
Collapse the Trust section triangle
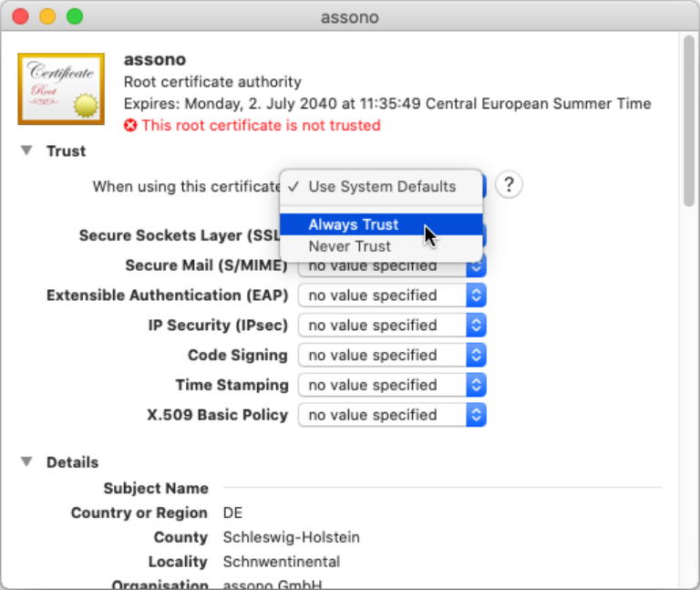coord(26,150)
